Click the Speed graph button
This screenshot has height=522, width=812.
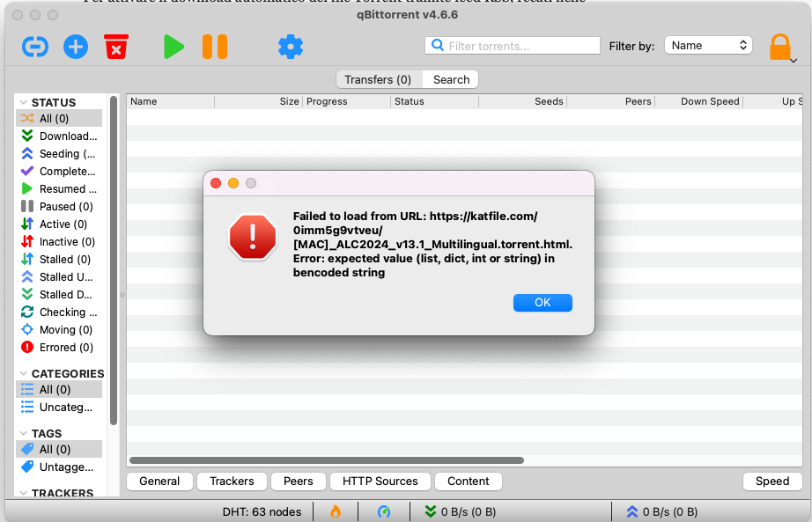coord(772,482)
